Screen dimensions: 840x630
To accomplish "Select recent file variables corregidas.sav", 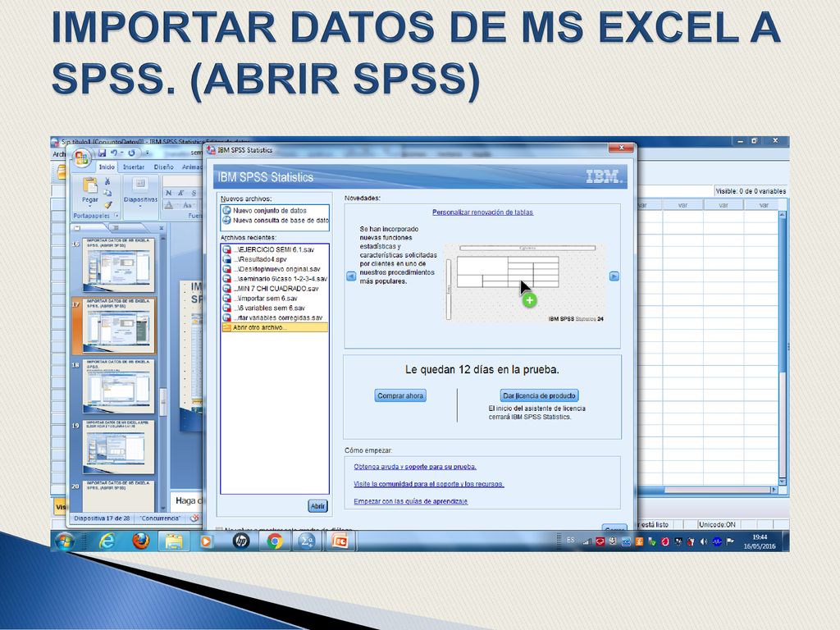I will coord(275,317).
